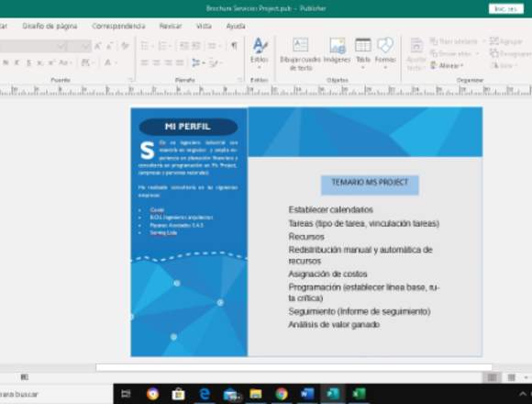532x404 pixels.
Task: Open the font name combo box
Action: [x=33, y=46]
